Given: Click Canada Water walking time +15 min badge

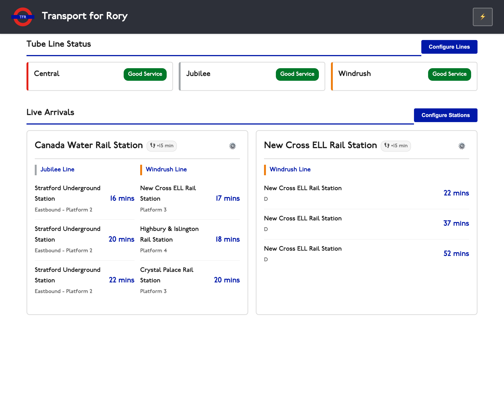Looking at the screenshot, I should pyautogui.click(x=162, y=146).
